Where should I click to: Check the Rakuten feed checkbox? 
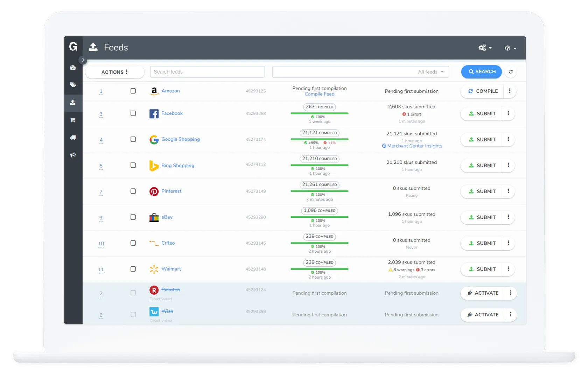(133, 293)
